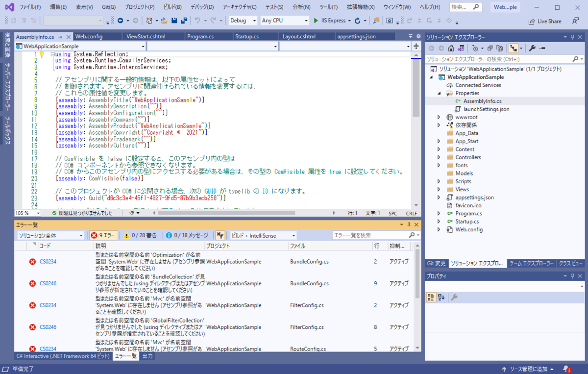Viewport: 588px width, 374px height.
Task: Click the Save All icon
Action: 184,21
